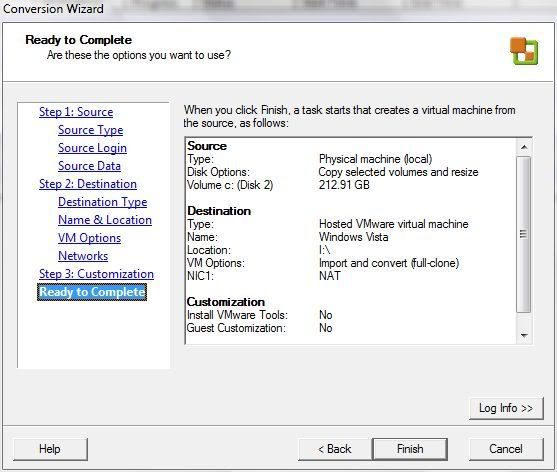This screenshot has height=472, width=557.
Task: Click the 'Windows Vista' name value
Action: [x=353, y=237]
